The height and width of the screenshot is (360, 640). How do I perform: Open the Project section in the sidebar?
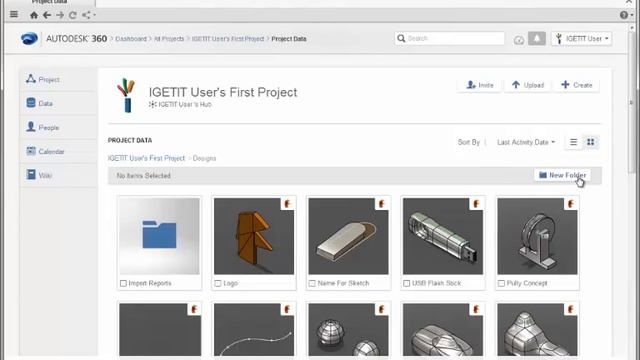59,80
